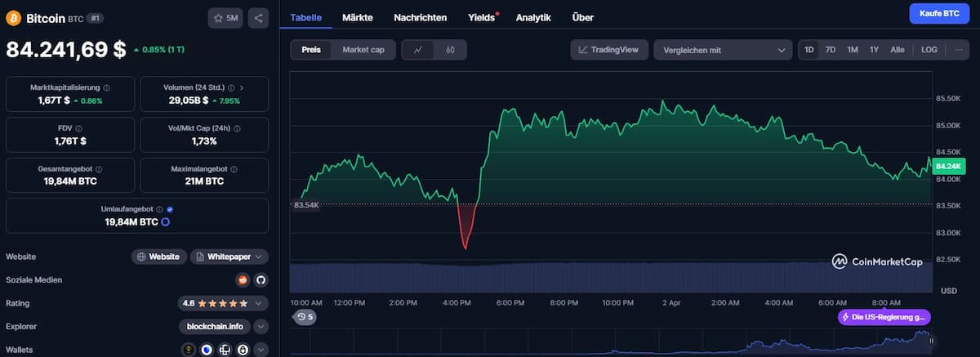980x357 pixels.
Task: Click the Kaufe BTC button
Action: coord(939,14)
